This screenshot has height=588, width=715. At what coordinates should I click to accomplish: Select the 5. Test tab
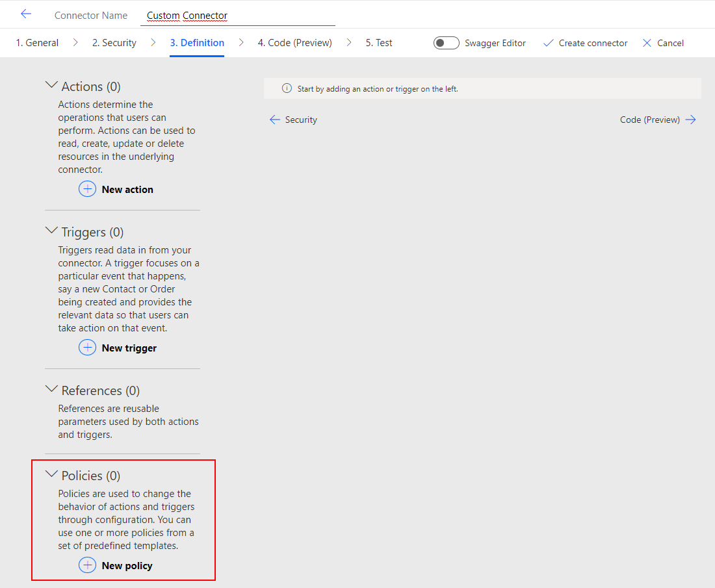378,43
